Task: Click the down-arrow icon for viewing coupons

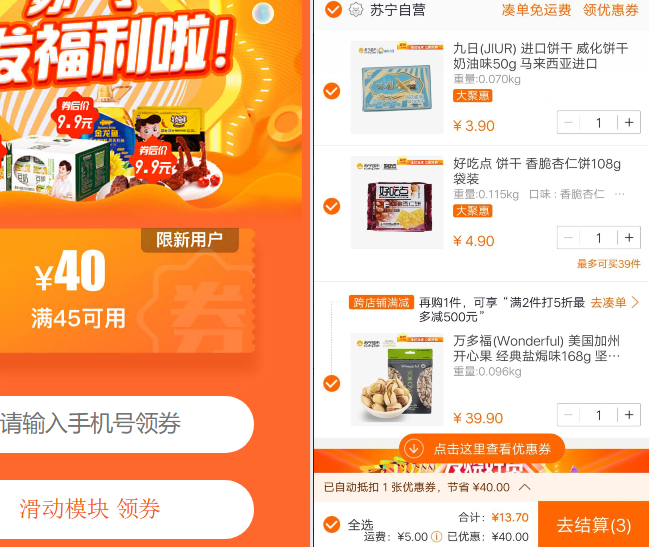Action: [x=413, y=449]
